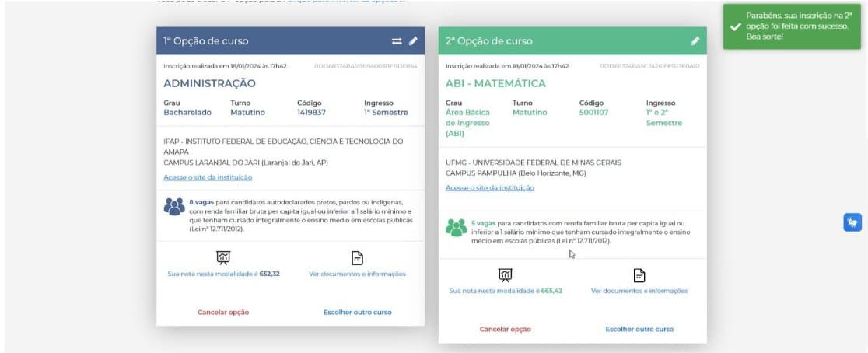Click UFMG - UNIVERSIDADE FEDERAL DE MINAS GERAIS
The image size is (868, 353).
(x=534, y=163)
